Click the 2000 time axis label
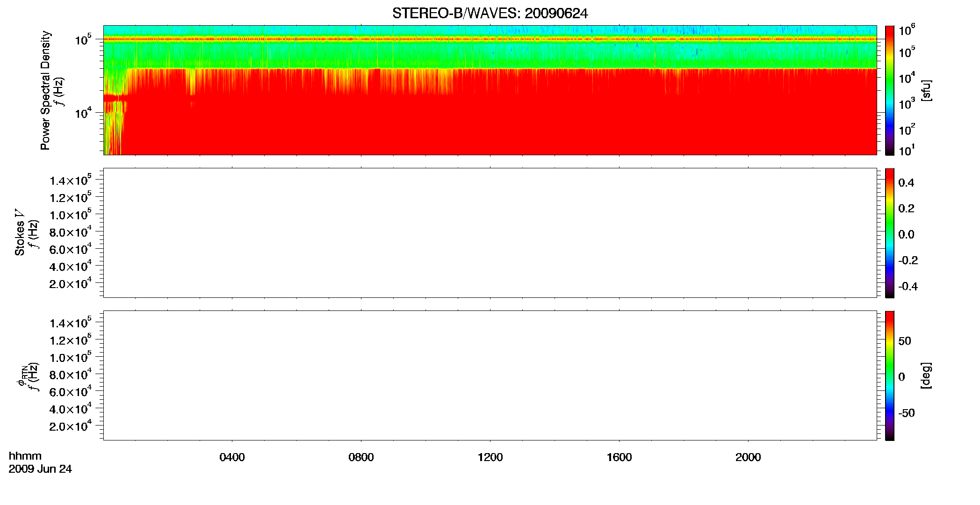Screen dimensions: 980x505 tap(748, 457)
